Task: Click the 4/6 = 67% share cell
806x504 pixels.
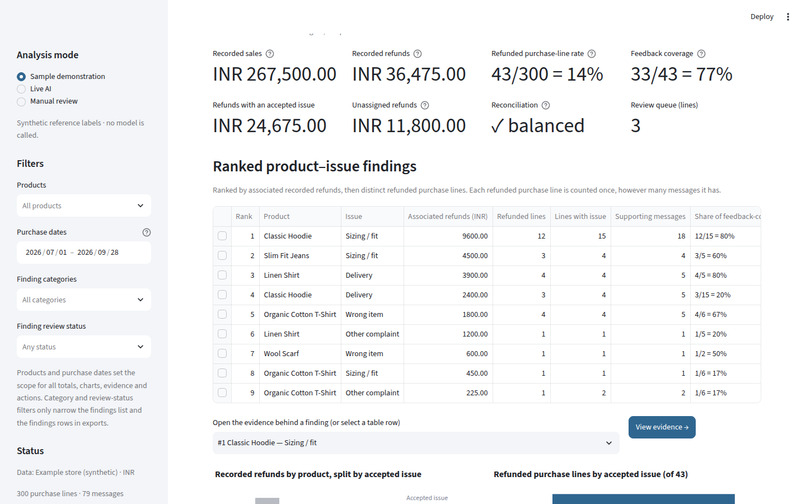Action: click(725, 314)
